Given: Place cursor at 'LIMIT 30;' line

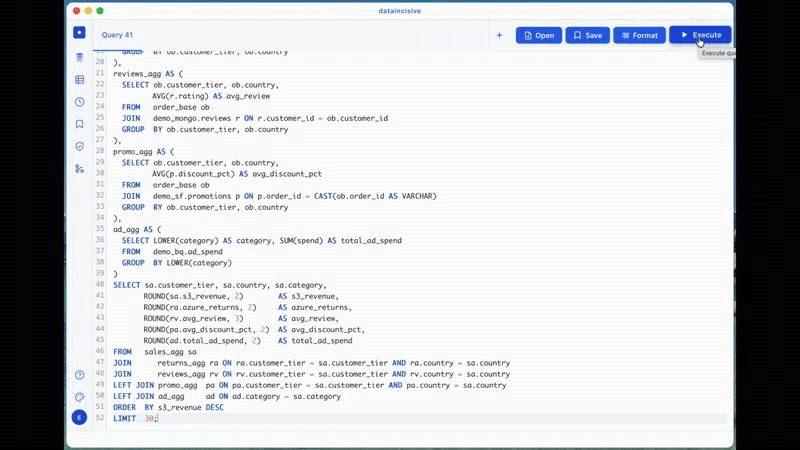Looking at the screenshot, I should point(135,418).
